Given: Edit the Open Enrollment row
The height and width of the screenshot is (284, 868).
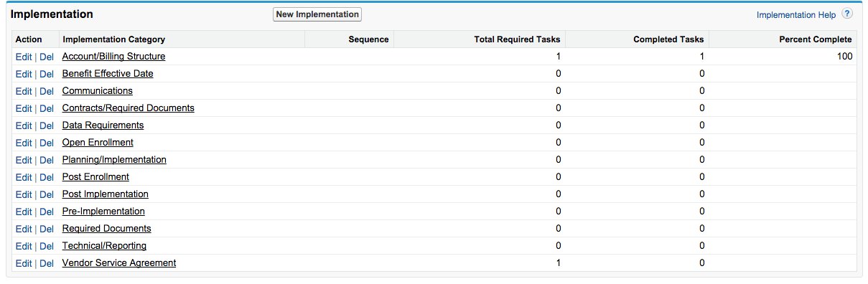Looking at the screenshot, I should point(23,143).
